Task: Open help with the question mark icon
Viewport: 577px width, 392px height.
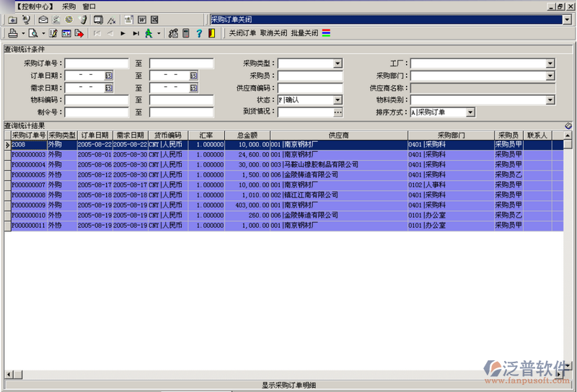Action: [x=198, y=33]
